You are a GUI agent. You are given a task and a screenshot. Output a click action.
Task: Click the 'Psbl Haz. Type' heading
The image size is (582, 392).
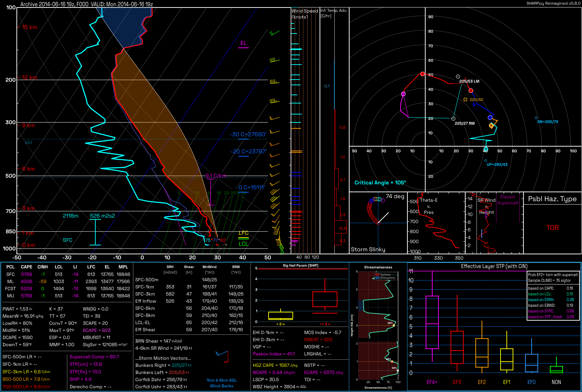[x=552, y=199]
